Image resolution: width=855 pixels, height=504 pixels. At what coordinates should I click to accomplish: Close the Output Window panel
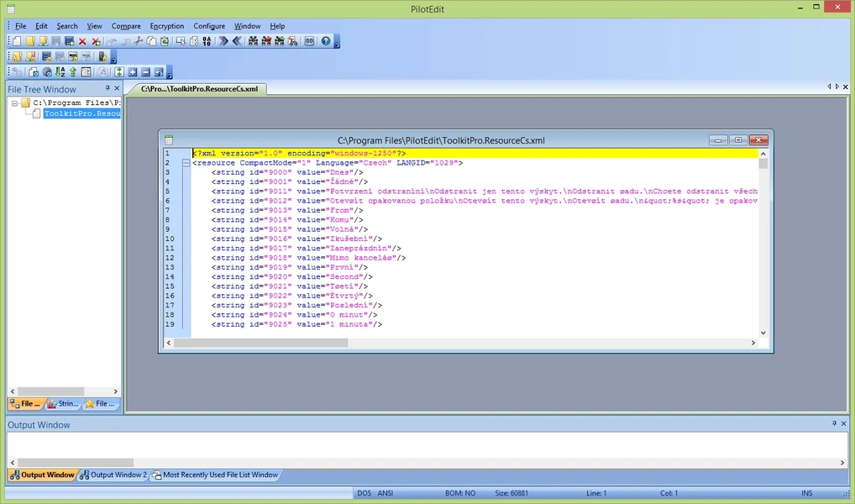pos(843,423)
